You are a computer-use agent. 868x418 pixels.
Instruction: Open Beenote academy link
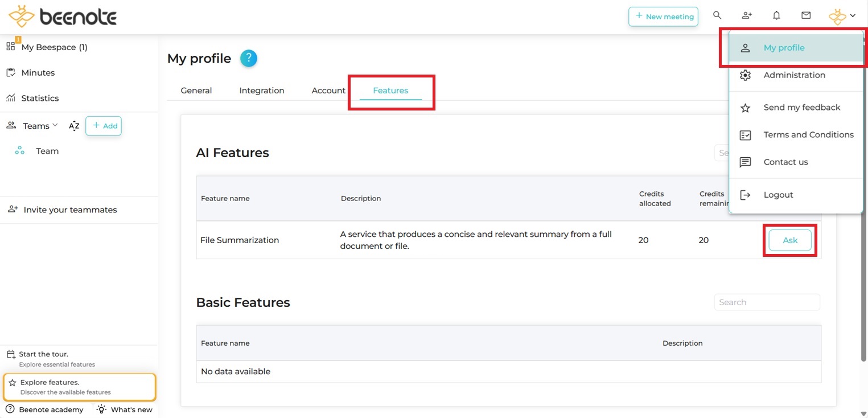coord(51,409)
